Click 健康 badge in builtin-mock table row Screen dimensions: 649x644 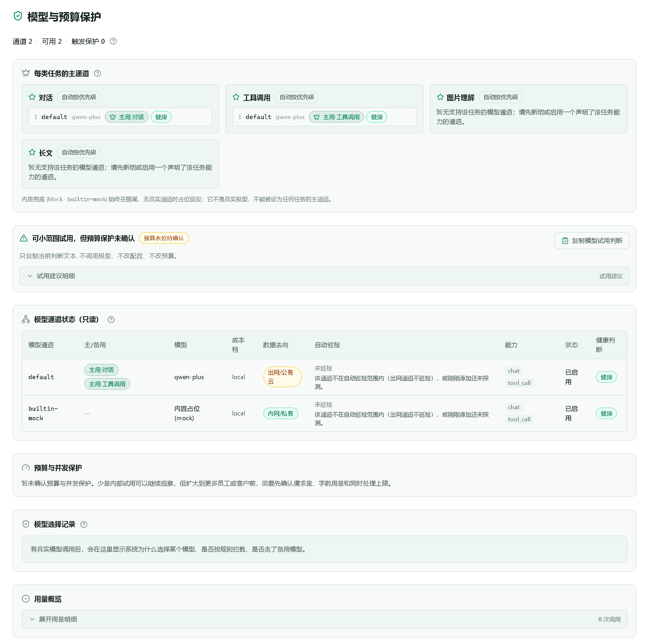606,413
